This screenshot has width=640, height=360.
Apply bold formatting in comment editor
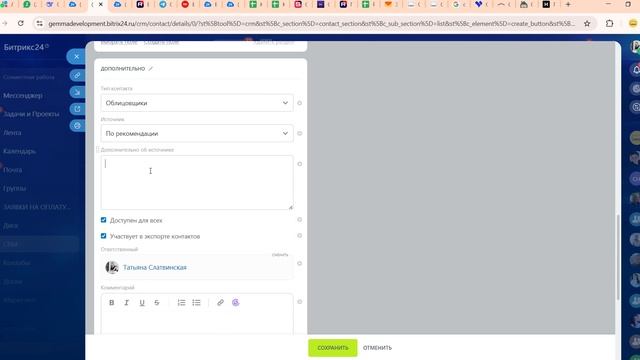(111, 303)
